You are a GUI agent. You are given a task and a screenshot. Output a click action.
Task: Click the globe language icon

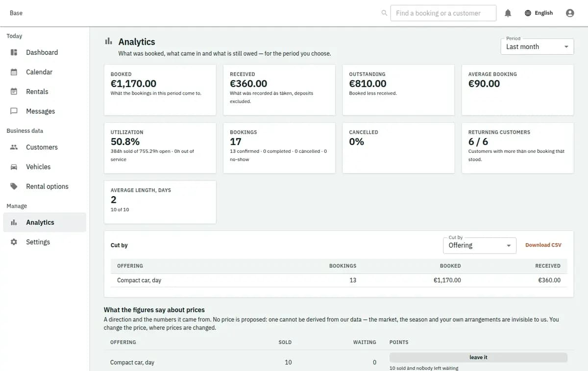[x=528, y=13]
